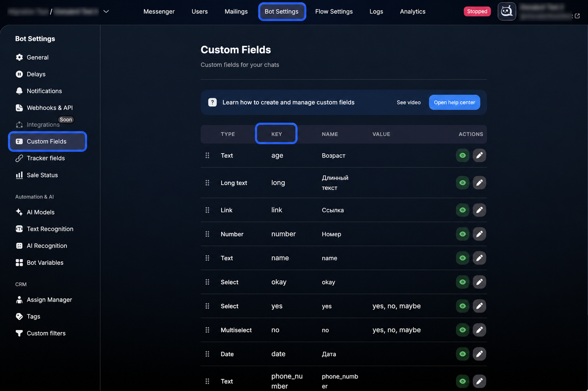Open external link icon in header
Screen dimensions: 588x391
pos(577,16)
